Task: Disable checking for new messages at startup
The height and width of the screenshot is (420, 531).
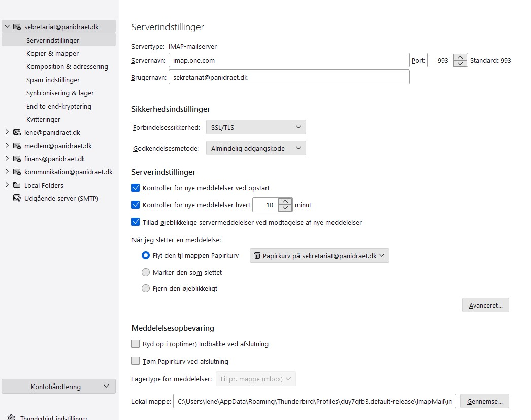Action: click(136, 188)
